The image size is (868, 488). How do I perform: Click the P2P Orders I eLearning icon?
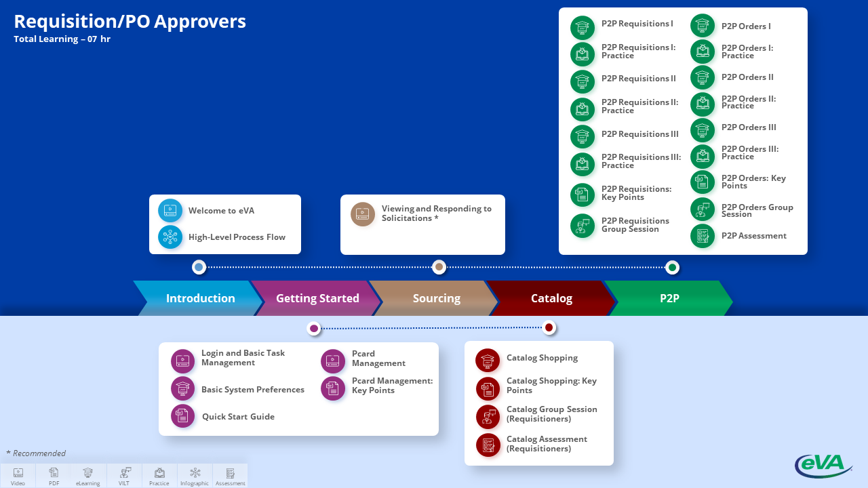tap(703, 26)
